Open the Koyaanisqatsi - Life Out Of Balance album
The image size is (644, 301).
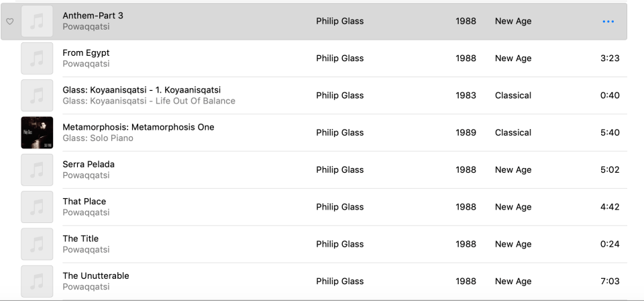pos(149,101)
